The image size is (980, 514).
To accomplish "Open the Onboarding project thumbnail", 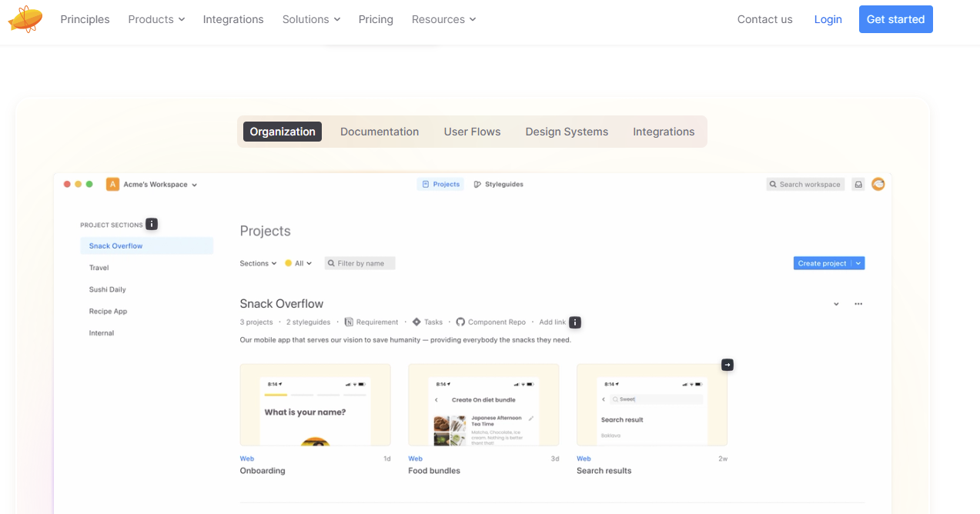I will point(315,405).
